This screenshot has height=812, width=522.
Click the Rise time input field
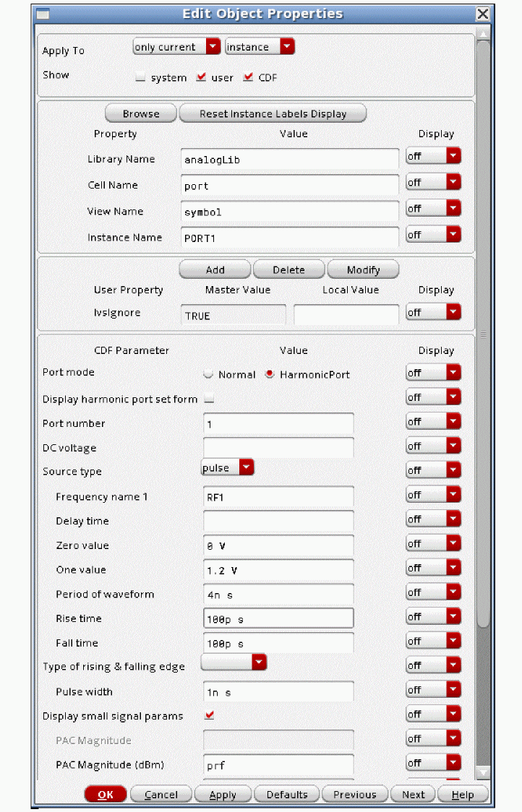[x=278, y=618]
